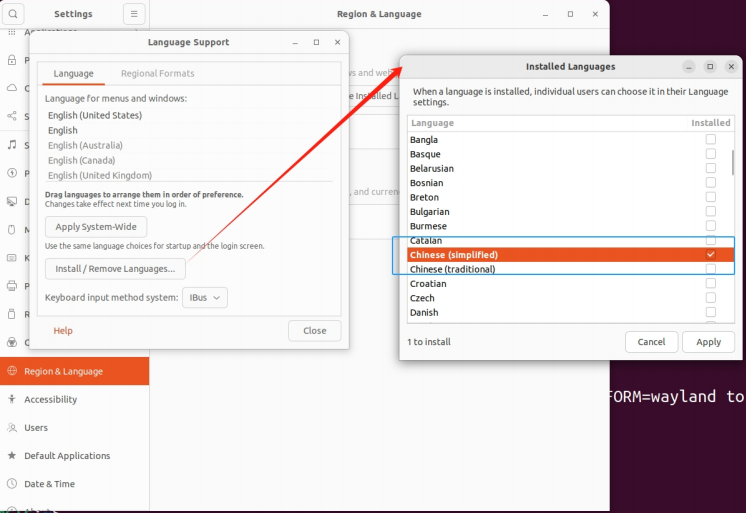Click the Date & Time clock icon
Screen dimensions: 746x513
pyautogui.click(x=12, y=483)
